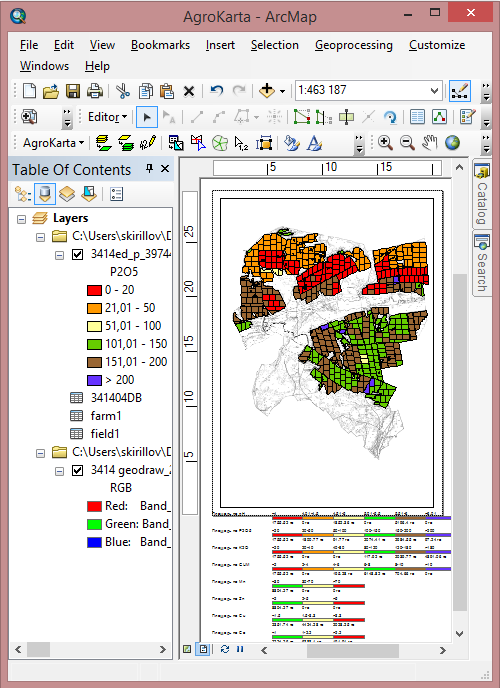Open a map document with Open icon

51,91
